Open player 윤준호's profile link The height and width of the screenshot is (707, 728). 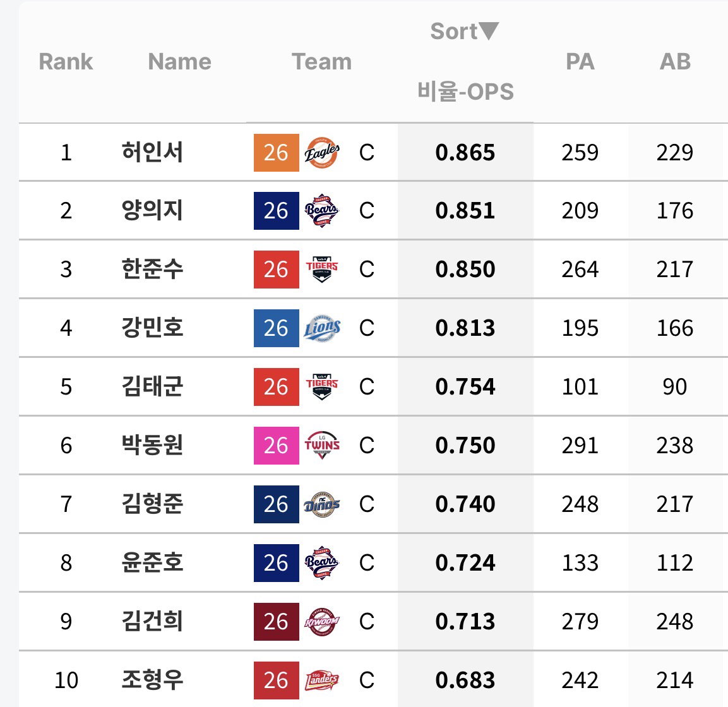pyautogui.click(x=152, y=562)
